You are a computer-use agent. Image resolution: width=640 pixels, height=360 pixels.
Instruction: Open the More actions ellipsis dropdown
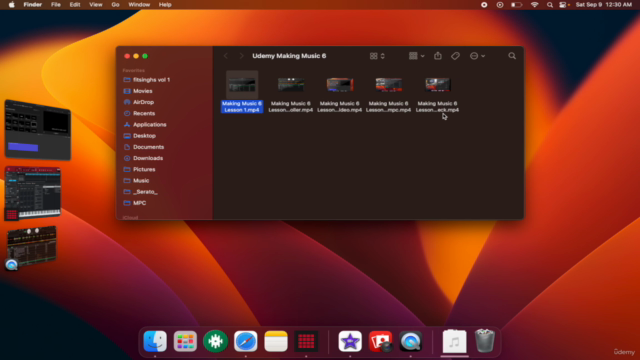(477, 56)
